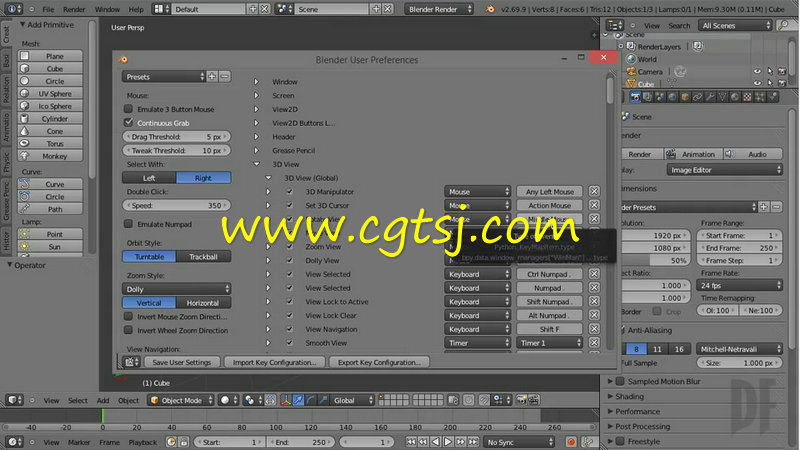Open the Presets dropdown in preferences
This screenshot has height=450, width=800.
pyautogui.click(x=164, y=77)
